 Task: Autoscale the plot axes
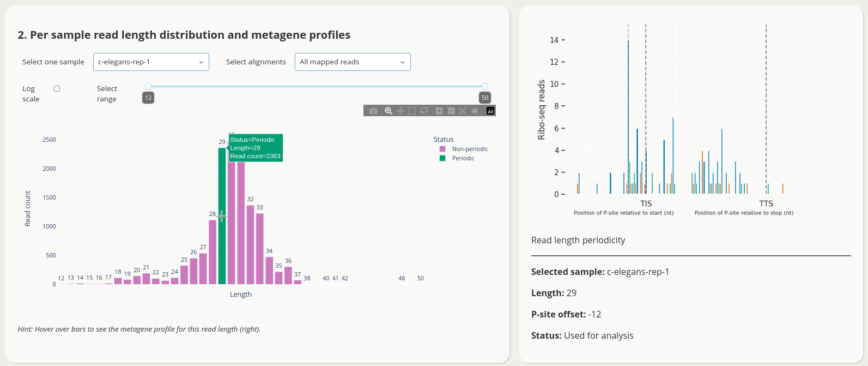(x=463, y=111)
